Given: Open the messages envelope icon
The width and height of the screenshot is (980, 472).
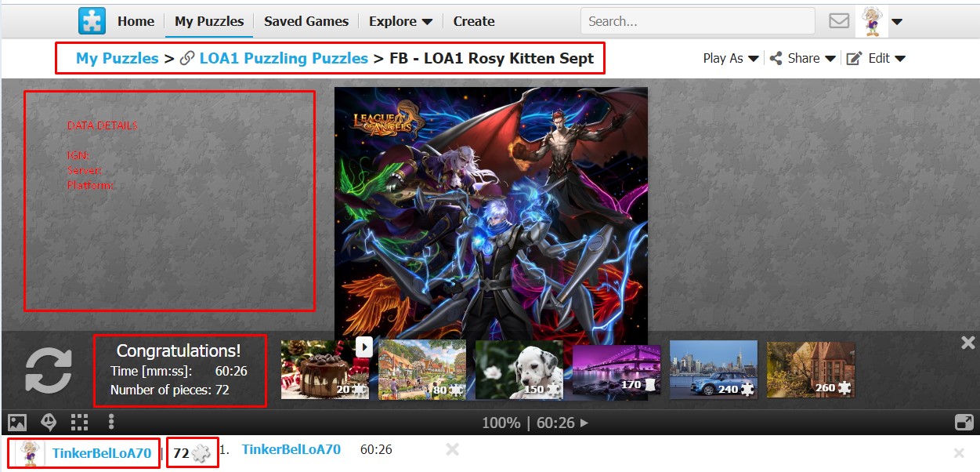Looking at the screenshot, I should click(x=839, y=21).
